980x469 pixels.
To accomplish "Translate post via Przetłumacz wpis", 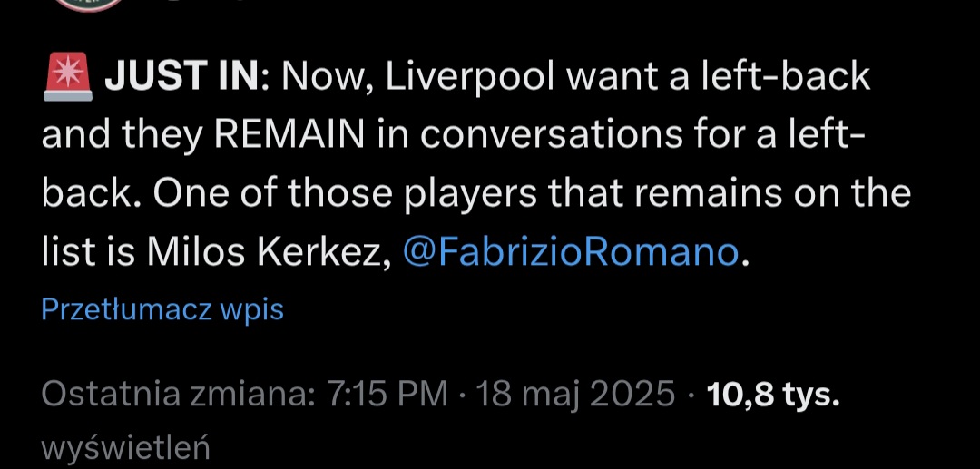I will [162, 310].
